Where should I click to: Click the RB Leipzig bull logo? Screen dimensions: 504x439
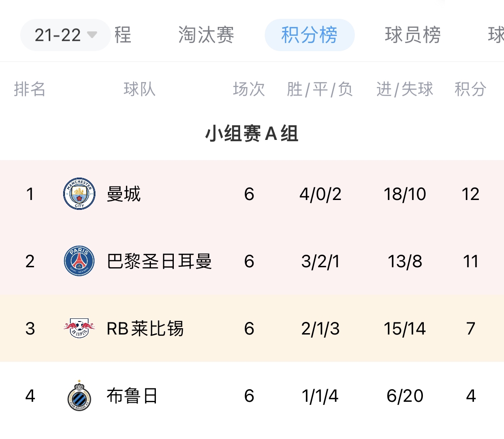click(x=79, y=328)
